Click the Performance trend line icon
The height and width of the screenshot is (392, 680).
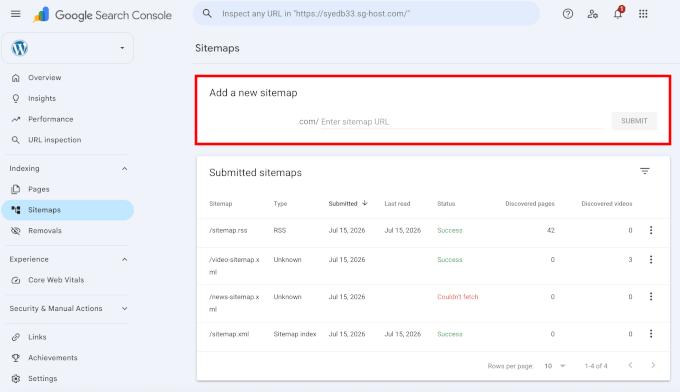pyautogui.click(x=16, y=119)
